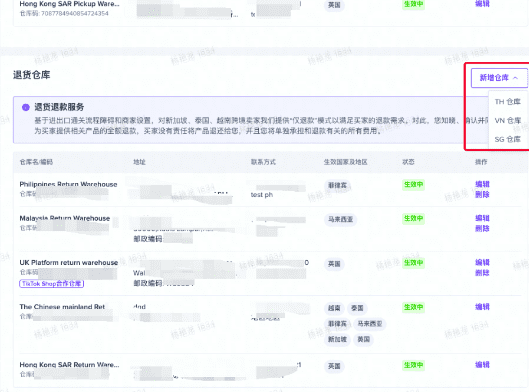This screenshot has width=529, height=392.
Task: Edit the UK Platform return warehouse
Action: pyautogui.click(x=482, y=262)
